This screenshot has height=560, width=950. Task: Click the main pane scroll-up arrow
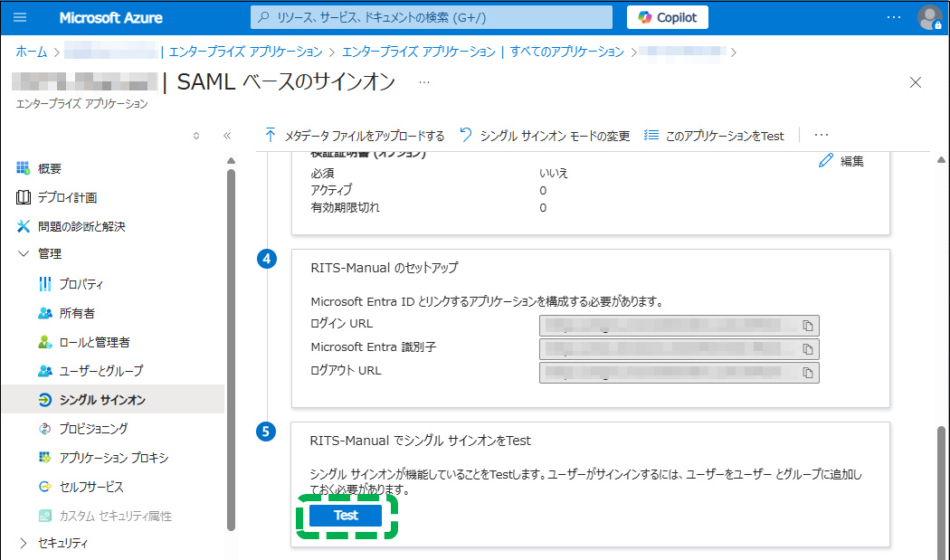(941, 160)
